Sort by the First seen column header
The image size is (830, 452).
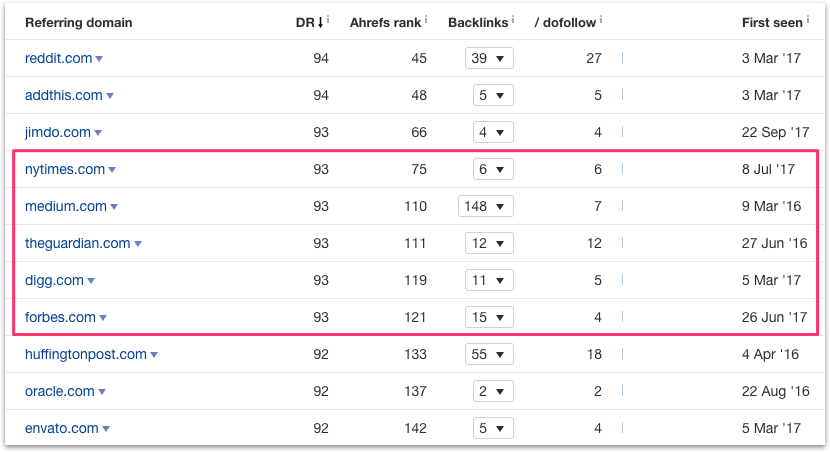pos(772,22)
